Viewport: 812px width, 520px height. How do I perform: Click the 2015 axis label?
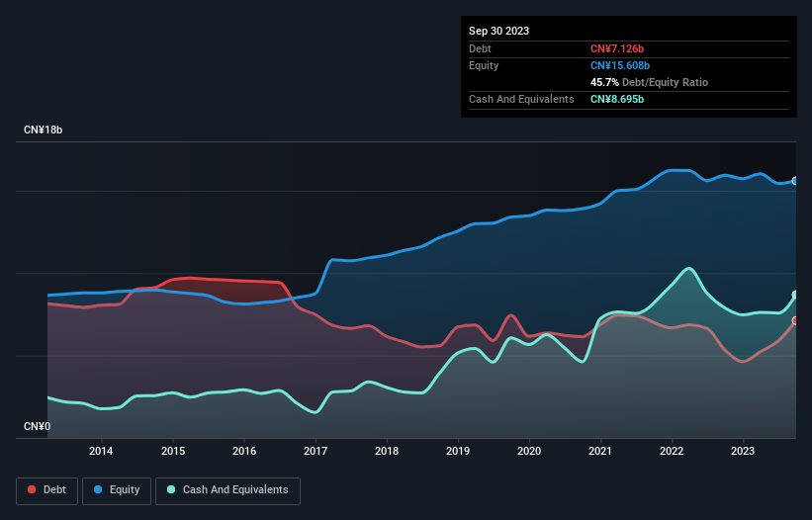173,451
